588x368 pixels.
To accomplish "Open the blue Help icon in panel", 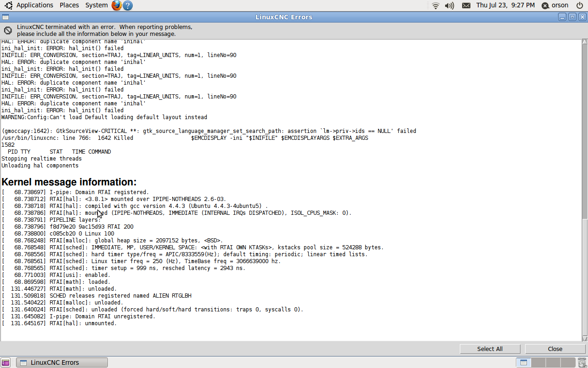I will tap(128, 6).
